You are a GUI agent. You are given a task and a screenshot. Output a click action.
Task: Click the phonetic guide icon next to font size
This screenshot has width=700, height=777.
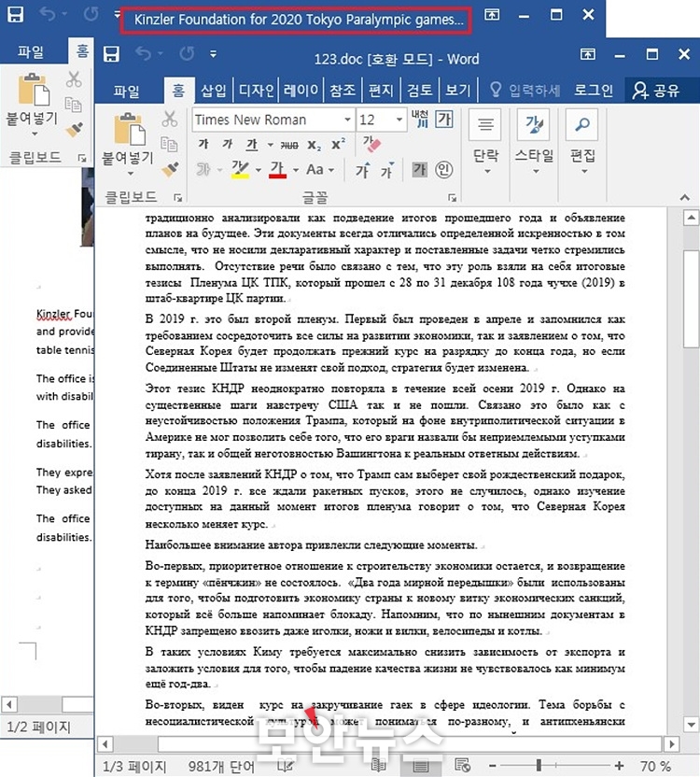(420, 119)
